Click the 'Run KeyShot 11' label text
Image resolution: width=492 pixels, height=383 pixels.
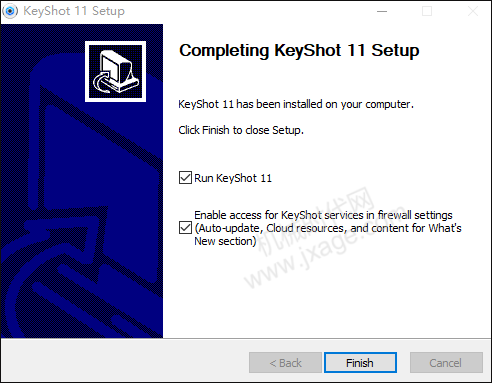coord(233,178)
